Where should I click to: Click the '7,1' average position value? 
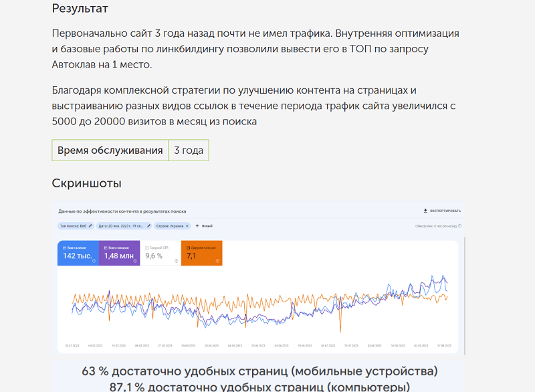(191, 256)
